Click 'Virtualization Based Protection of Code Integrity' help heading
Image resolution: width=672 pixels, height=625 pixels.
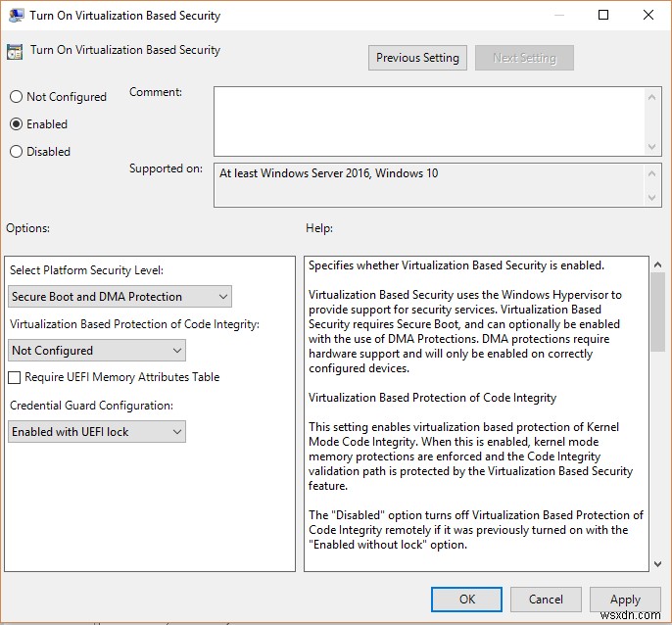[x=432, y=398]
